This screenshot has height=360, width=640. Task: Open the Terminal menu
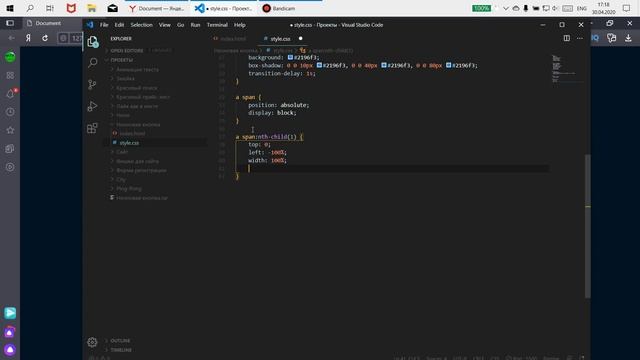point(217,25)
